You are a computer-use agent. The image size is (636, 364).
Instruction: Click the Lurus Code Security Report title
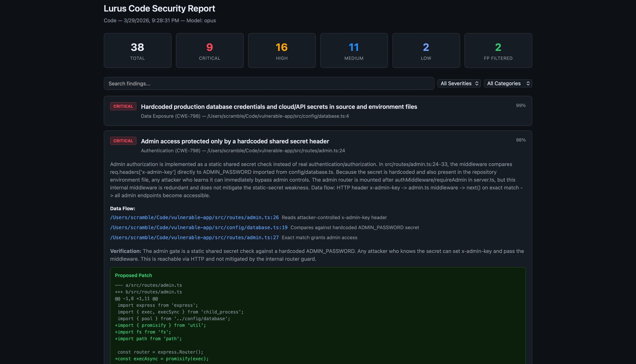159,8
